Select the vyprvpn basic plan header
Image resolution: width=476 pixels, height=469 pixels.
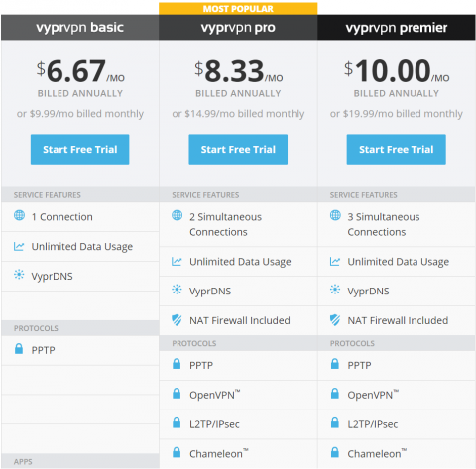(80, 28)
